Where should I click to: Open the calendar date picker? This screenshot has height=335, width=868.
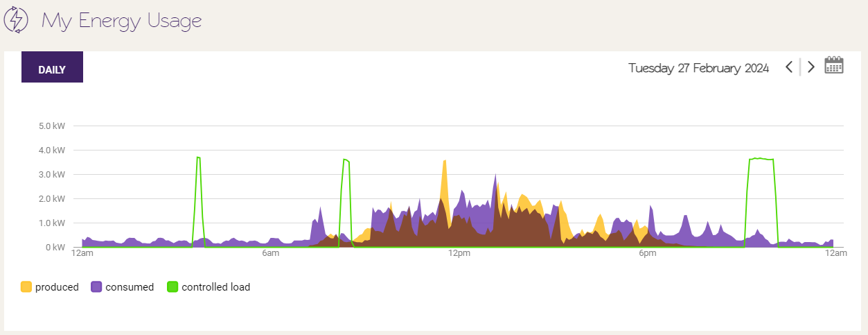pyautogui.click(x=834, y=66)
